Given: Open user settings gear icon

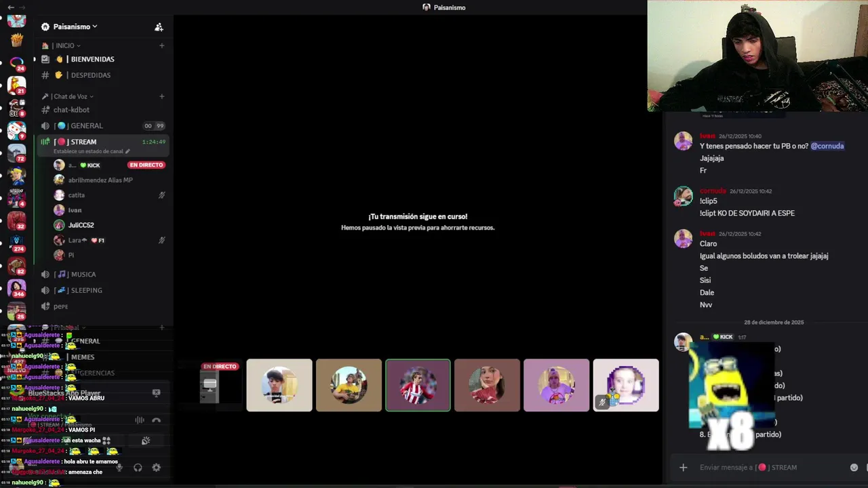Looking at the screenshot, I should pyautogui.click(x=156, y=467).
